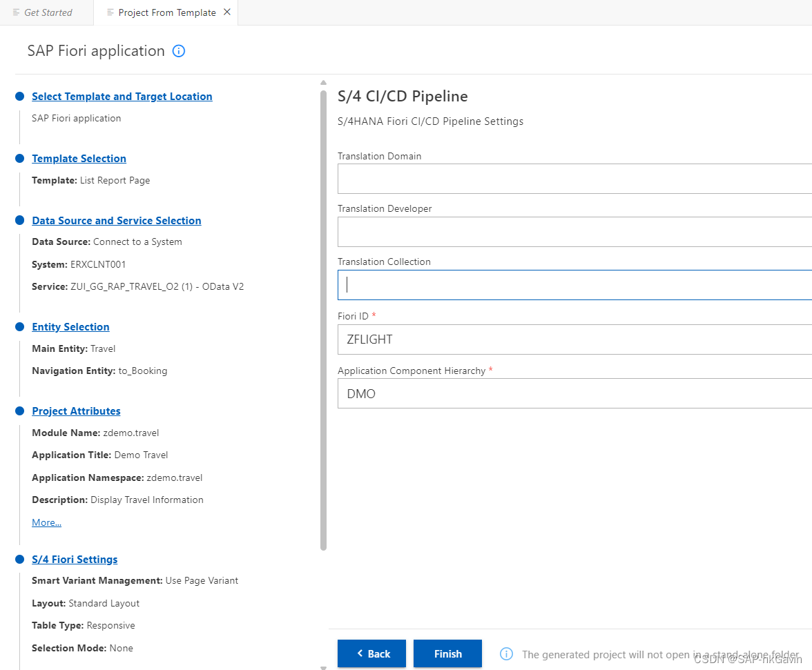Edit Application Component Hierarchy field DMO

[x=574, y=393]
